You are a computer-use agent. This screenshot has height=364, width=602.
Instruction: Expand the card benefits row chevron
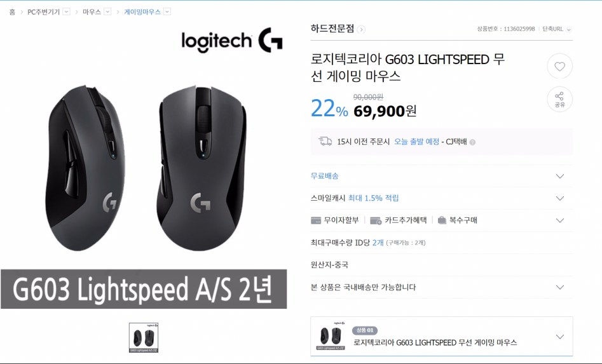click(x=560, y=220)
